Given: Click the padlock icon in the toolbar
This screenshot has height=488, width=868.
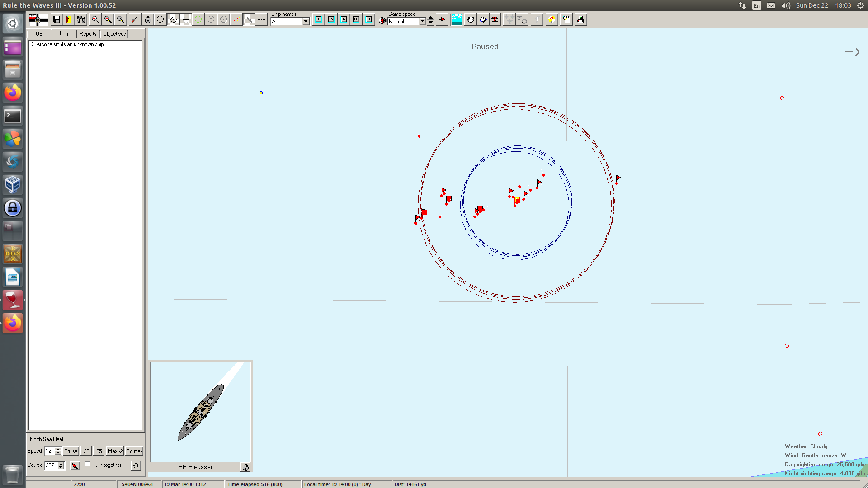Looking at the screenshot, I should tap(148, 19).
